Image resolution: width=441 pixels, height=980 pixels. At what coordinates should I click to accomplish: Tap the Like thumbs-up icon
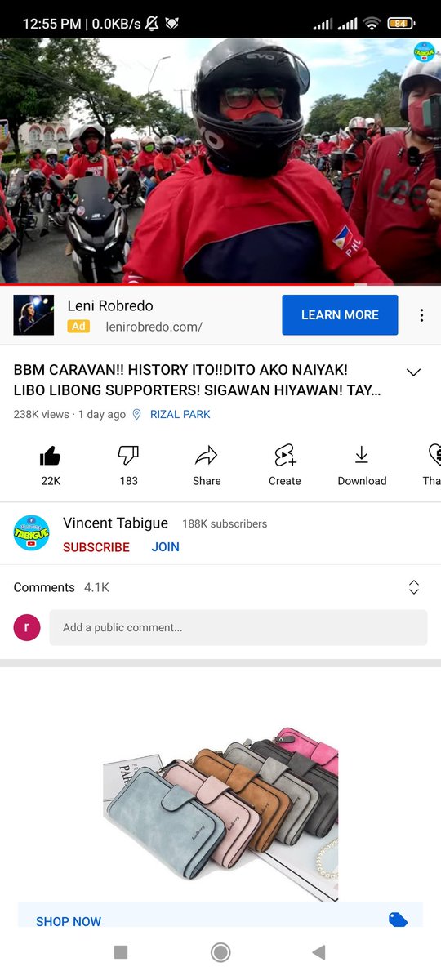point(51,456)
